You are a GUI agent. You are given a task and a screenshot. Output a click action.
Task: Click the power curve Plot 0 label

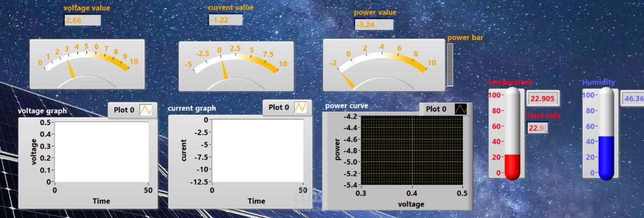tap(436, 109)
